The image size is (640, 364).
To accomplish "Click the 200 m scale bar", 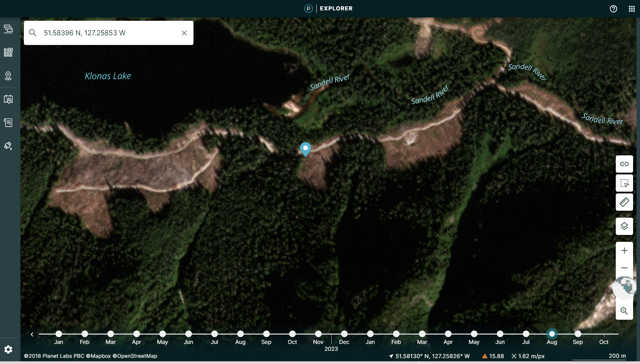I will pyautogui.click(x=599, y=356).
